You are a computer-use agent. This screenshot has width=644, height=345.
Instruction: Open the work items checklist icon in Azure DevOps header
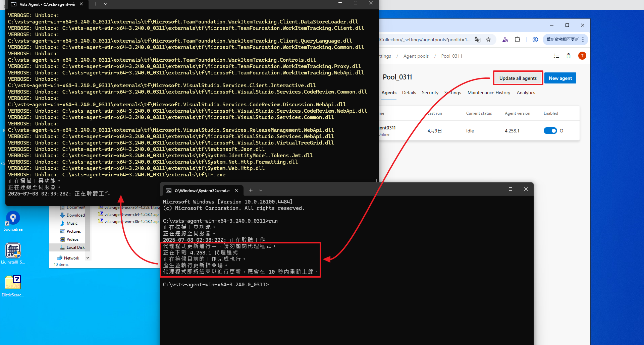coord(556,56)
